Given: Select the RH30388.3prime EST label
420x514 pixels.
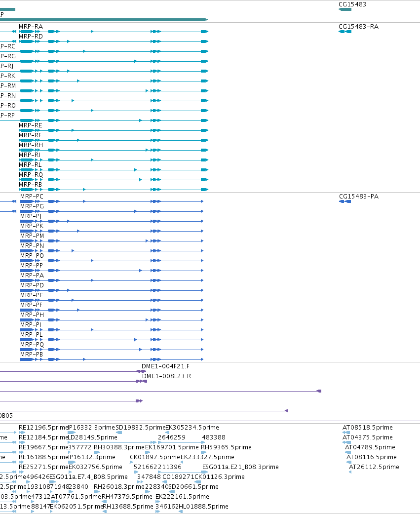Looking at the screenshot, I should tap(119, 447).
